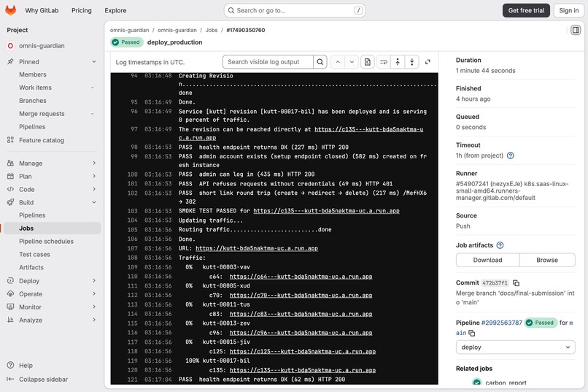Open Pipeline schedules sidebar item
Image resolution: width=588 pixels, height=392 pixels.
point(46,241)
